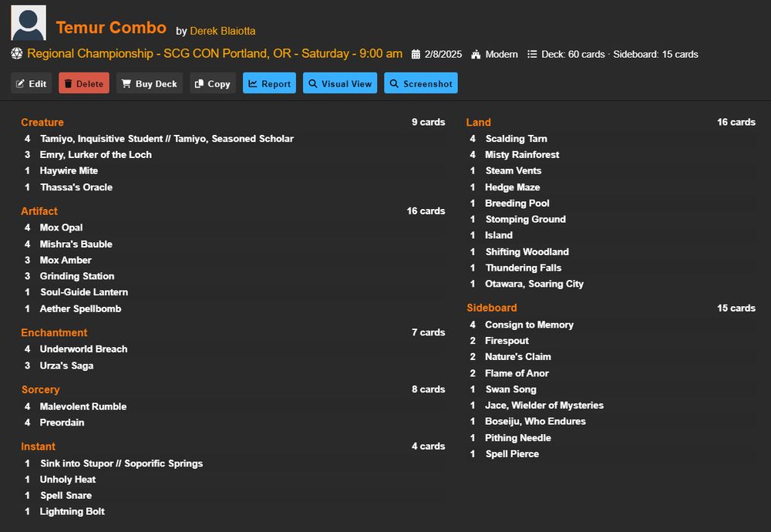
Task: Select Underworld Breach enchantment
Action: [x=83, y=349]
